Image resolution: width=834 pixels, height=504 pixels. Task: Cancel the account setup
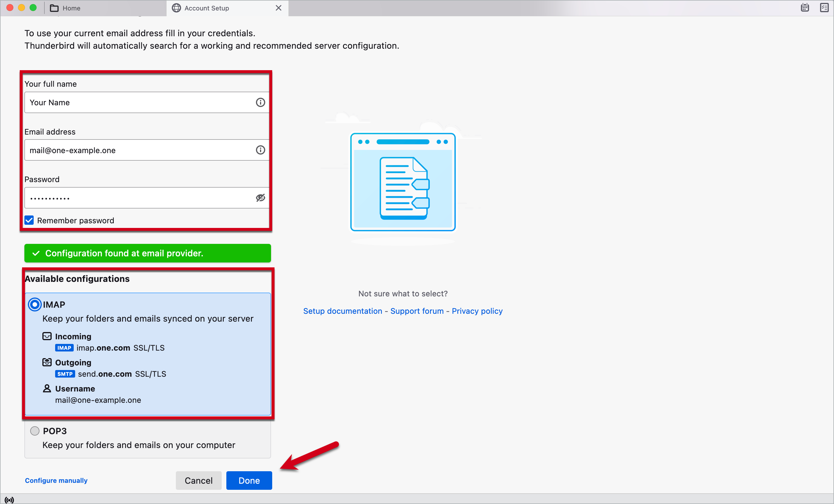point(198,480)
